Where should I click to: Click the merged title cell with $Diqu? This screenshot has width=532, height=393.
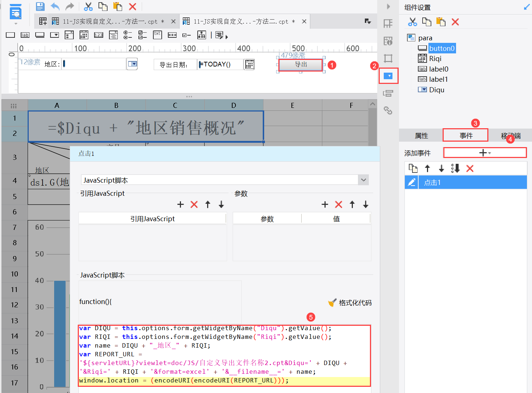tap(146, 126)
